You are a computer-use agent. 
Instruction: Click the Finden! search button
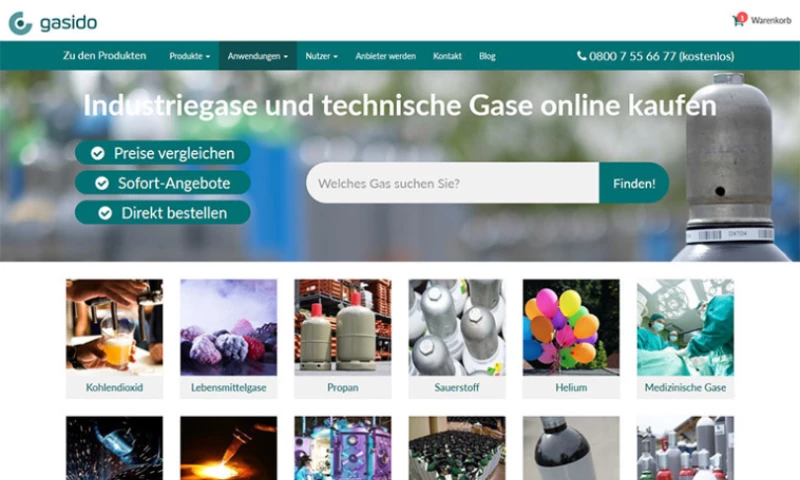pos(634,183)
